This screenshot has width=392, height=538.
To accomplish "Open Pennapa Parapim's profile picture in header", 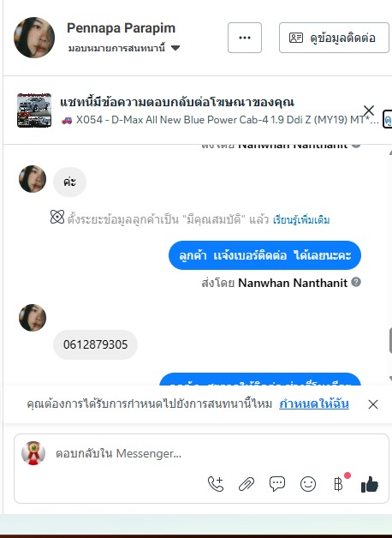I will [x=34, y=38].
